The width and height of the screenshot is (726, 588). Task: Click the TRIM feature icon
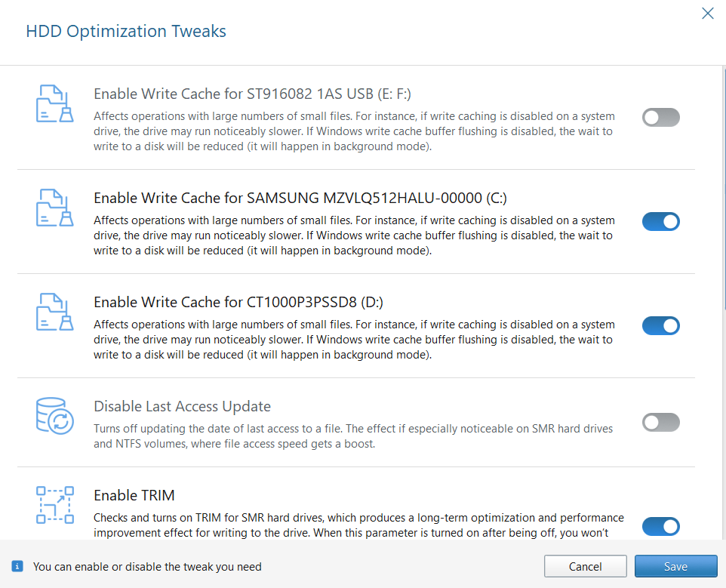click(x=54, y=505)
